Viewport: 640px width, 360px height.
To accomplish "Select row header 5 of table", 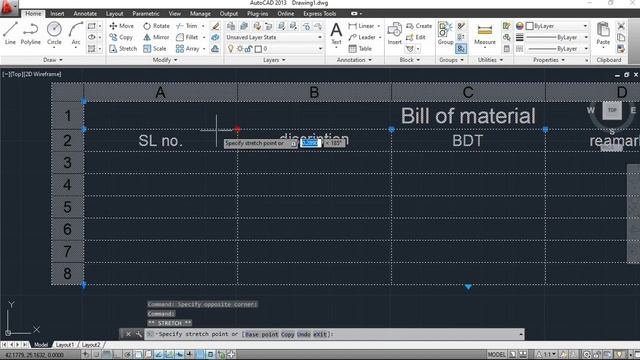I will (67, 207).
